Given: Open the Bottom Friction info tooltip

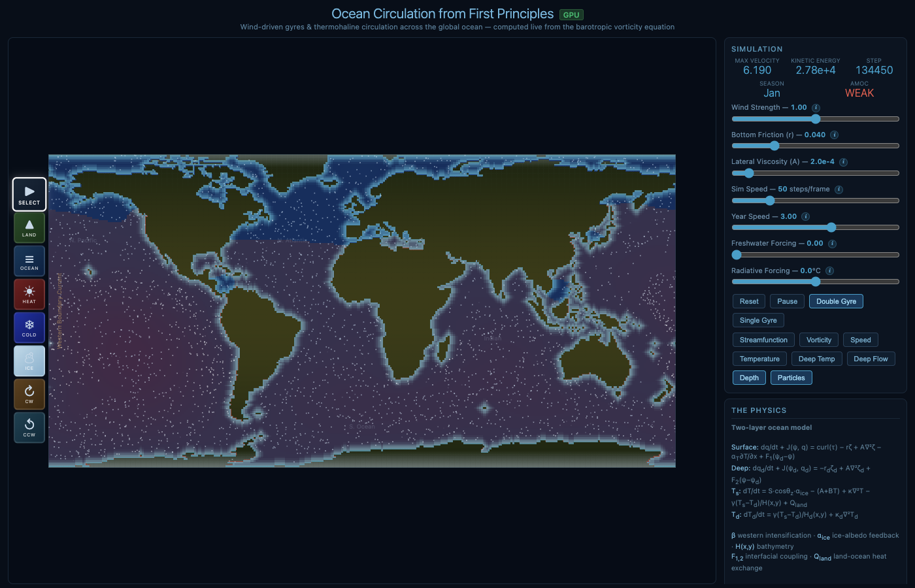Looking at the screenshot, I should 833,135.
